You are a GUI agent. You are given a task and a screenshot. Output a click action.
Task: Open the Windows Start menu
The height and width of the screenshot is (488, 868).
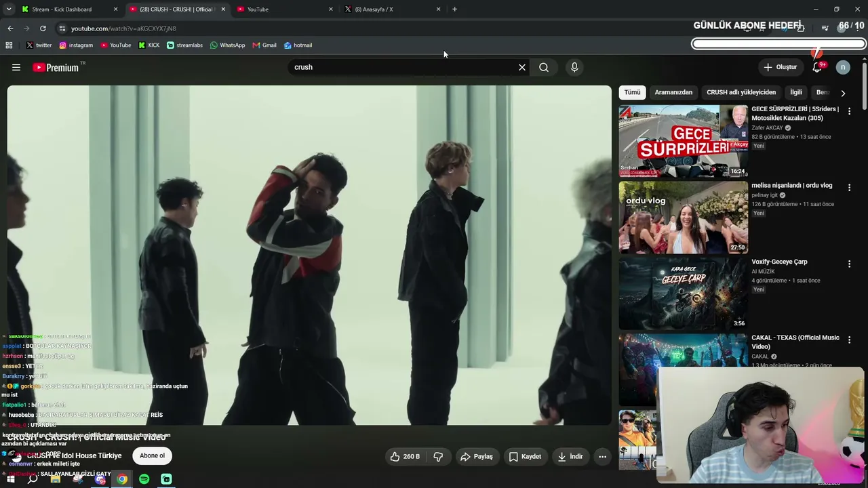10,479
